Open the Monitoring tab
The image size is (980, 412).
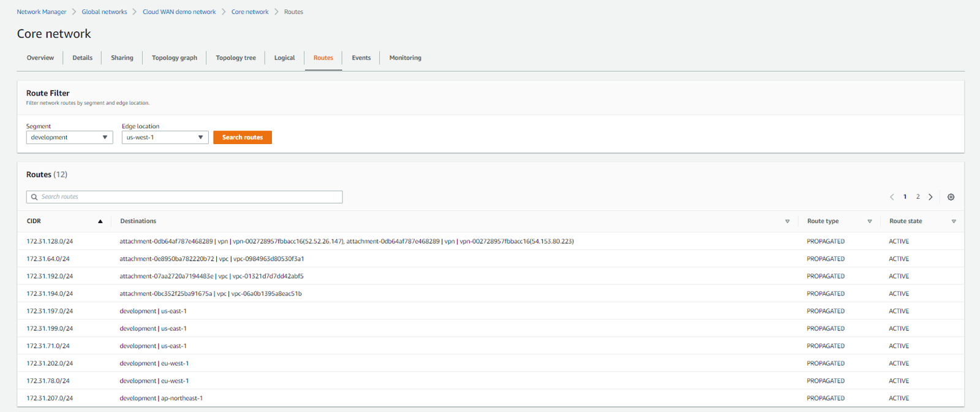tap(405, 58)
